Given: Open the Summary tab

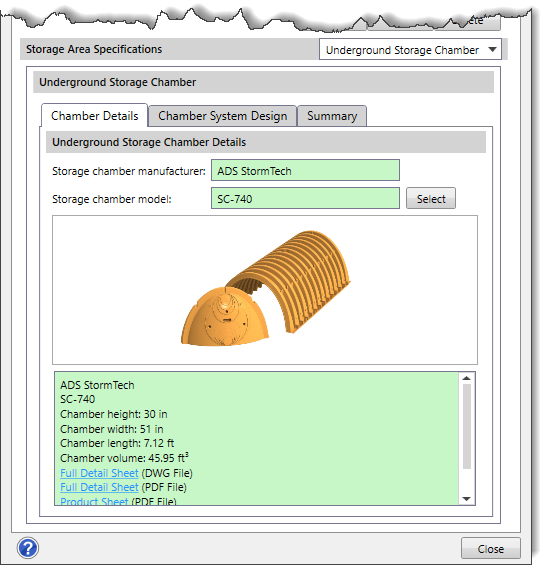Looking at the screenshot, I should tap(332, 116).
